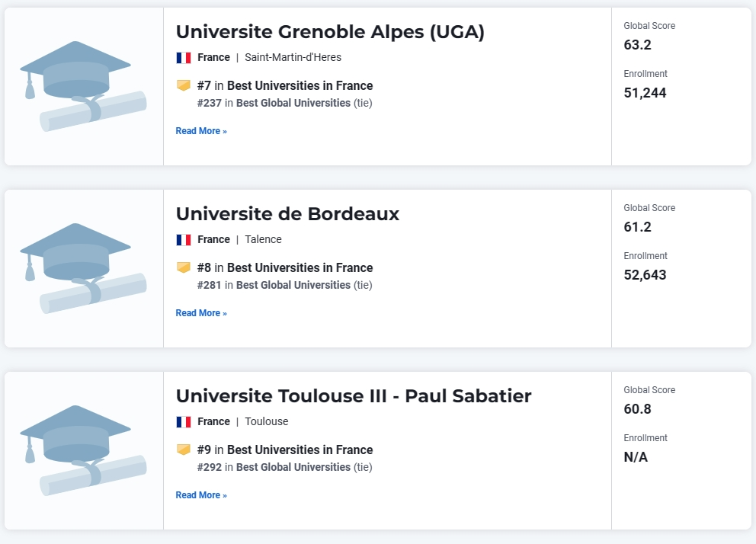Click the French flag beside Talence
The width and height of the screenshot is (756, 544).
click(x=184, y=240)
